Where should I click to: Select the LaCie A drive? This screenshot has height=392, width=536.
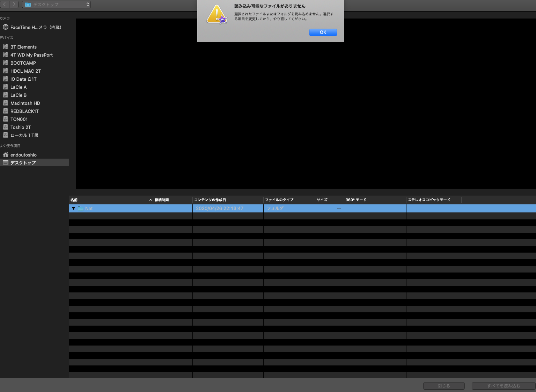19,87
